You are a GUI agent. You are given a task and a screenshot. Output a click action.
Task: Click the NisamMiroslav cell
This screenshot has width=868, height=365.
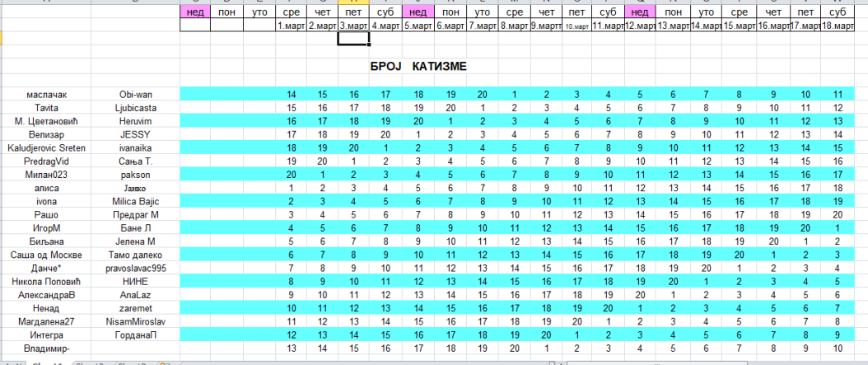tap(136, 322)
